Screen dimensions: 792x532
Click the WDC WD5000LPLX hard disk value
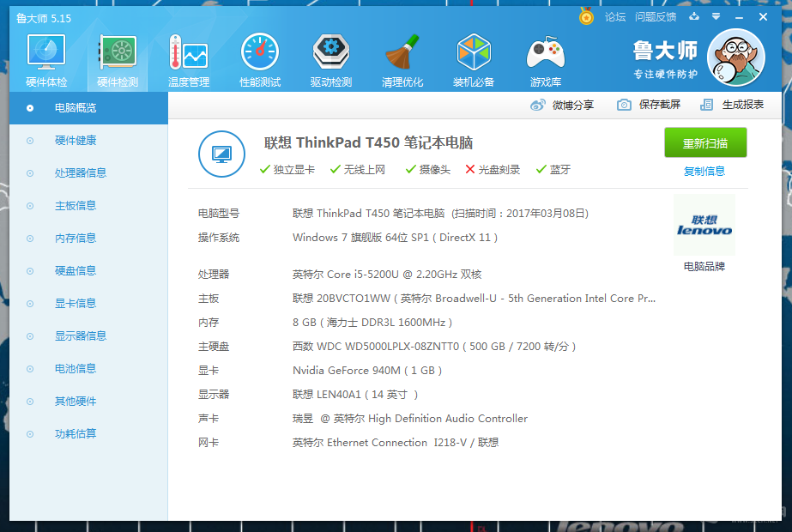click(x=434, y=347)
